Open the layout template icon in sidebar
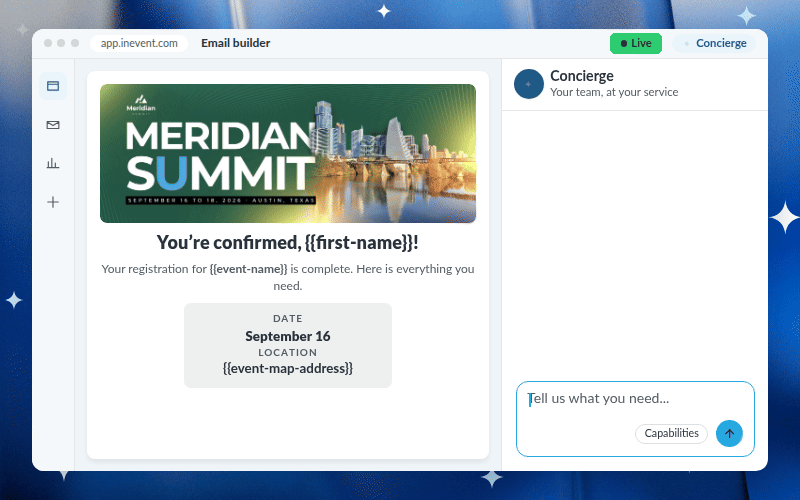 [x=53, y=86]
